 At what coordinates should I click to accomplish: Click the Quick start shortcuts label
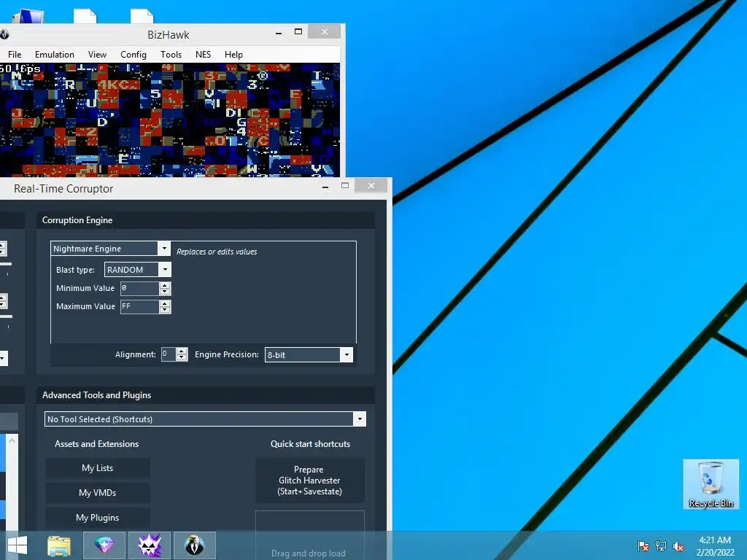(x=311, y=444)
